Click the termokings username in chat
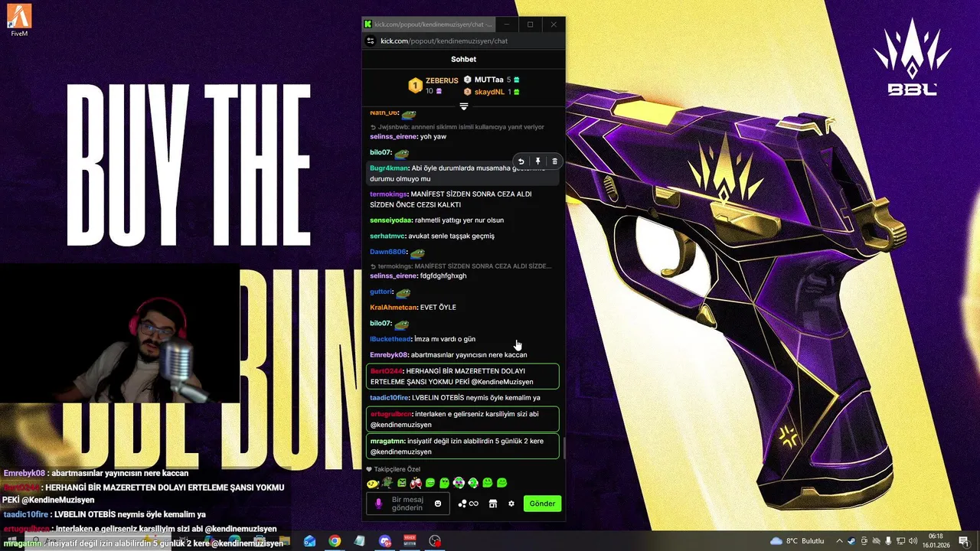Viewport: 980px width, 551px height. 389,194
